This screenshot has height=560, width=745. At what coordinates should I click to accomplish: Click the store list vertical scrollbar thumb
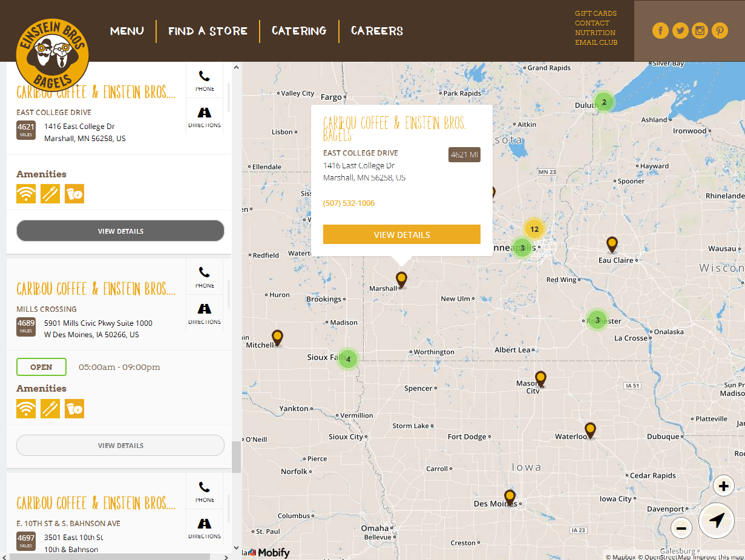point(236,457)
